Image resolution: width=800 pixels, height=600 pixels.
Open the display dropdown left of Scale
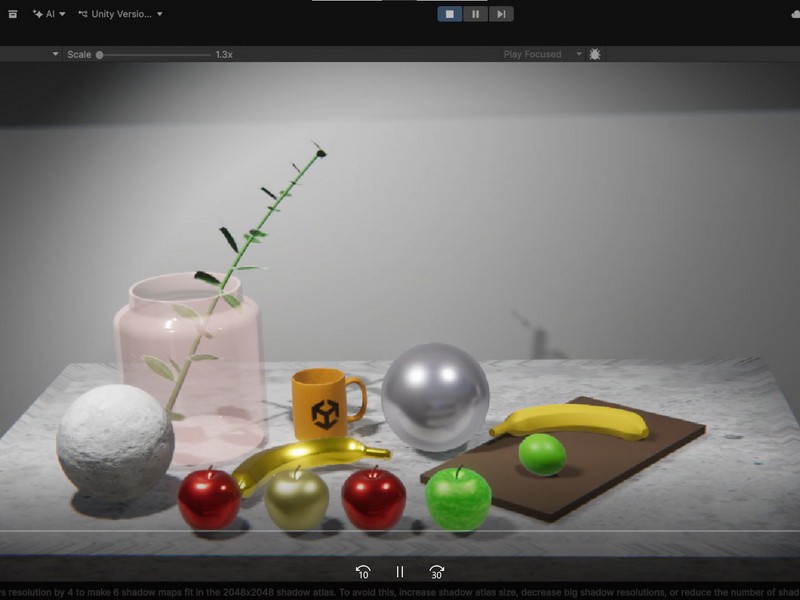coord(55,54)
